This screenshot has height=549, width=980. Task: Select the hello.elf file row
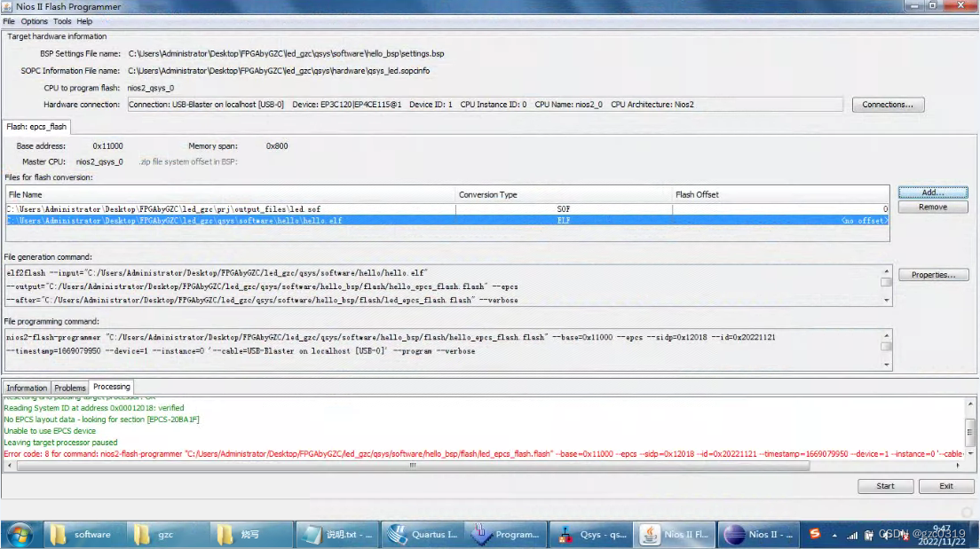[447, 221]
